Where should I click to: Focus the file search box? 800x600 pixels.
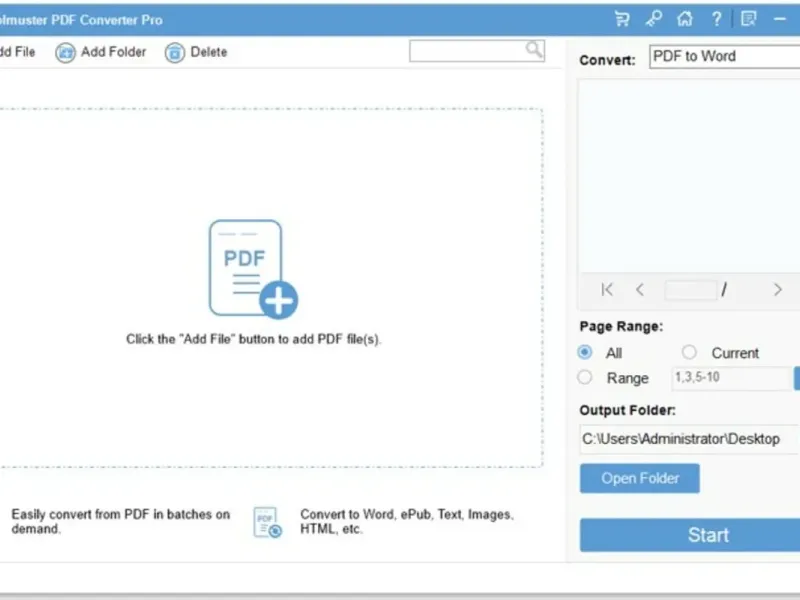point(477,51)
